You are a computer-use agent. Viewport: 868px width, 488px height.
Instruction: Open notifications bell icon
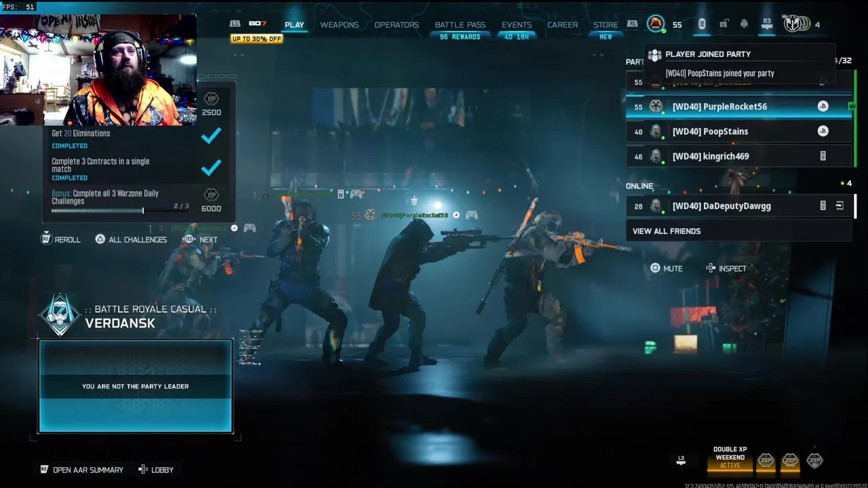click(x=744, y=24)
